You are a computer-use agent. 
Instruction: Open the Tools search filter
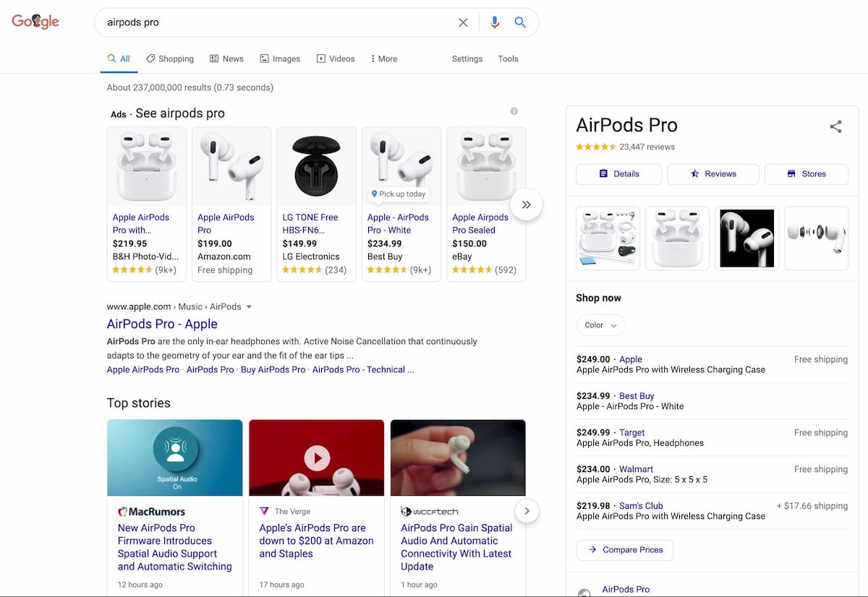[508, 59]
